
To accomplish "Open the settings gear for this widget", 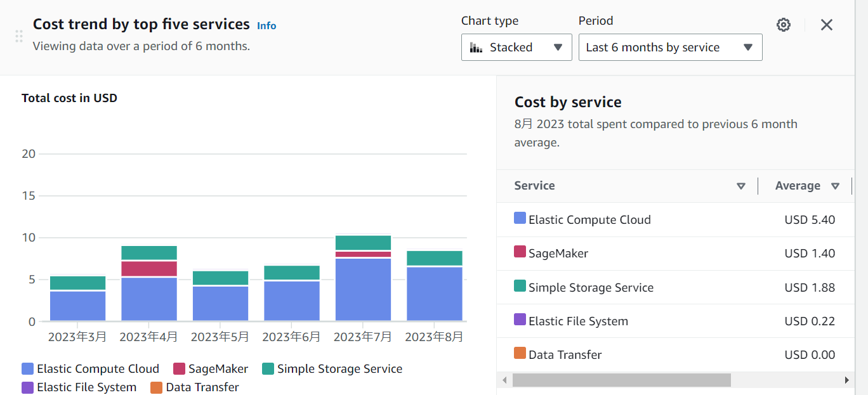I will tap(783, 25).
